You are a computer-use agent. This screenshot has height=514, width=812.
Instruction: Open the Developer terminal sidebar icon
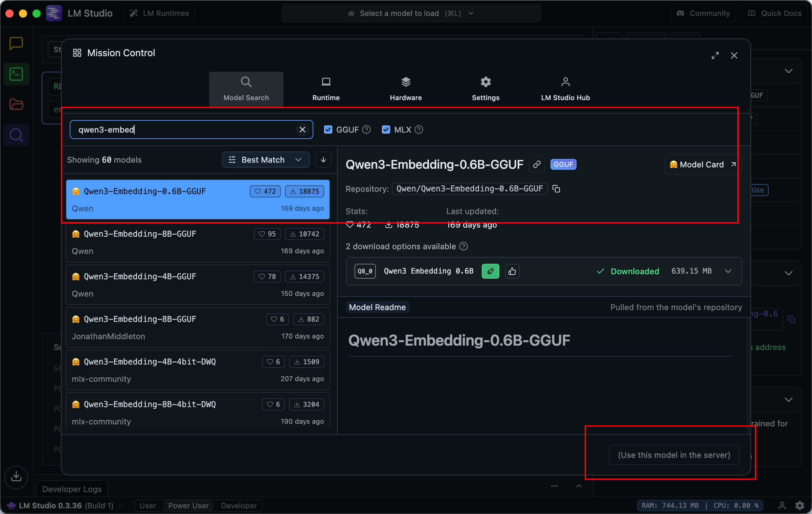point(16,74)
